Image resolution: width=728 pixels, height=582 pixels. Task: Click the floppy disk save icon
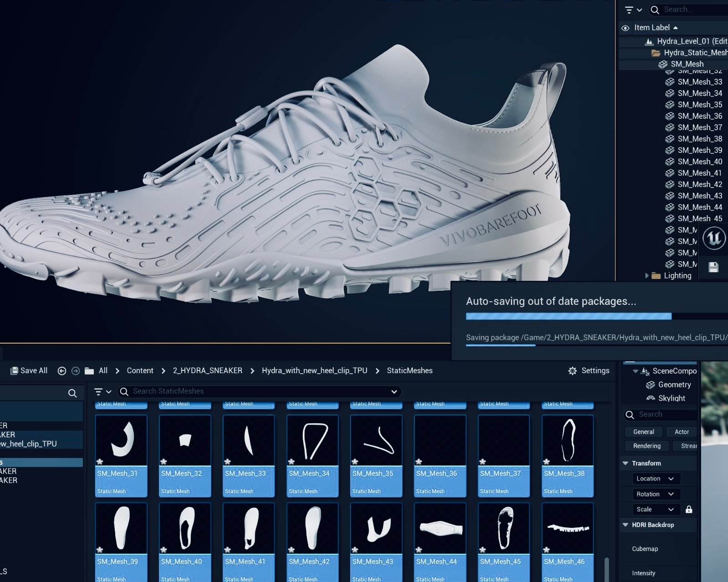click(713, 267)
